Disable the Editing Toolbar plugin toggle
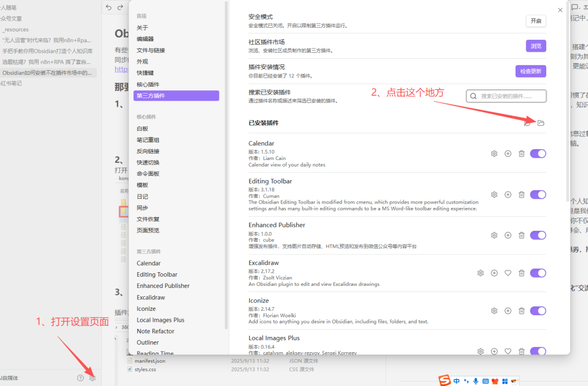 click(x=538, y=195)
